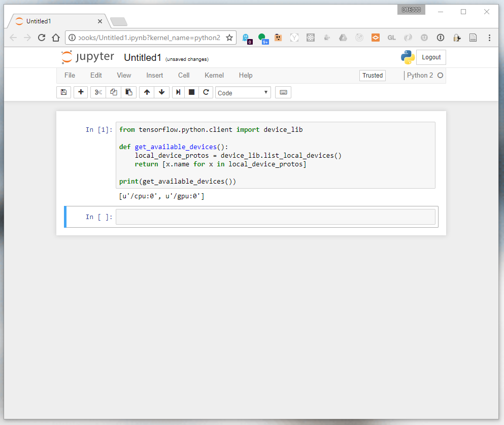Expand the Code cell type dropdown

(243, 93)
